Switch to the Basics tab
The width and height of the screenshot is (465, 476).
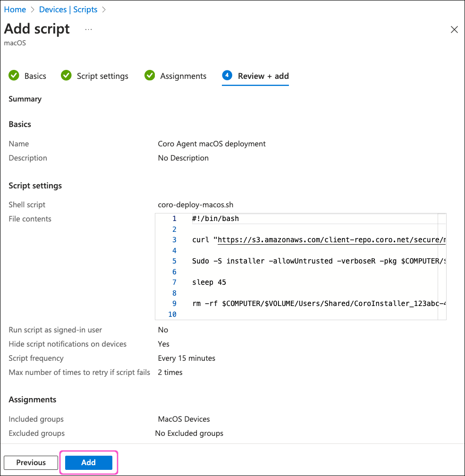pyautogui.click(x=35, y=76)
